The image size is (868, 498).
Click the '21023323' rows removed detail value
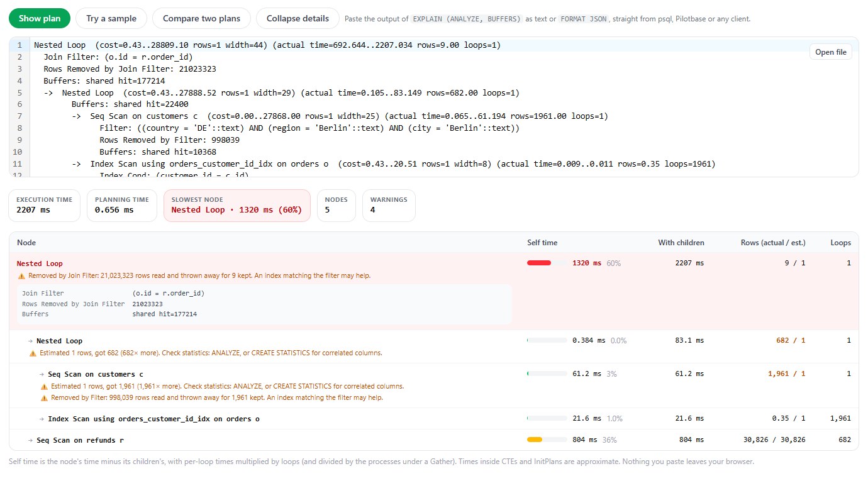coord(148,304)
